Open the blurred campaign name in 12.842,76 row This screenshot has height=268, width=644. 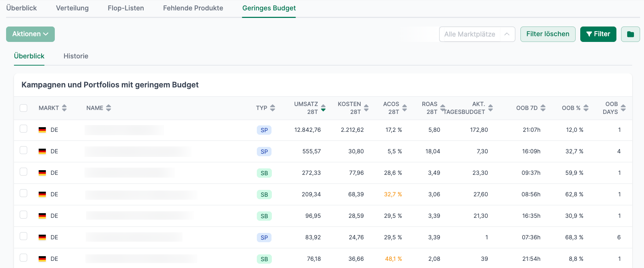click(x=124, y=130)
